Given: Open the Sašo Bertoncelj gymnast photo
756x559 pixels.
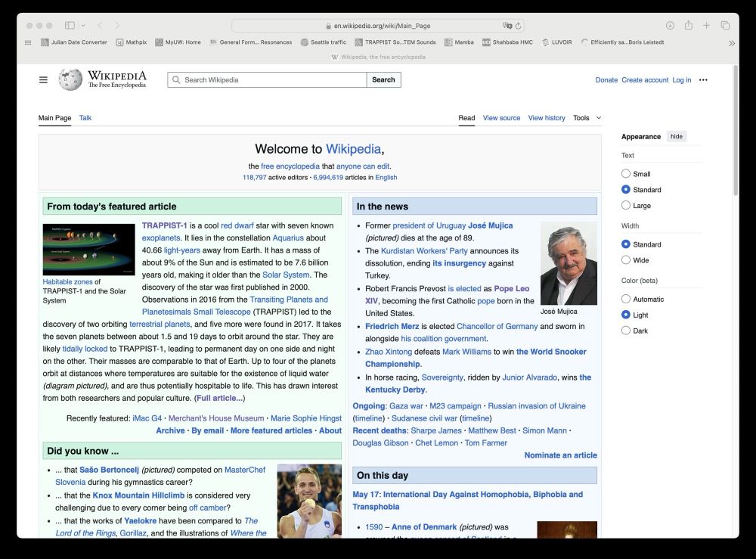Looking at the screenshot, I should click(x=309, y=501).
